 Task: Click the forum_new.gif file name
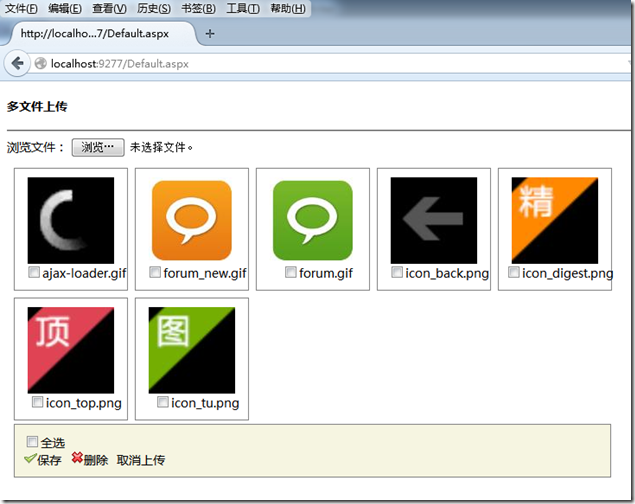pyautogui.click(x=205, y=274)
